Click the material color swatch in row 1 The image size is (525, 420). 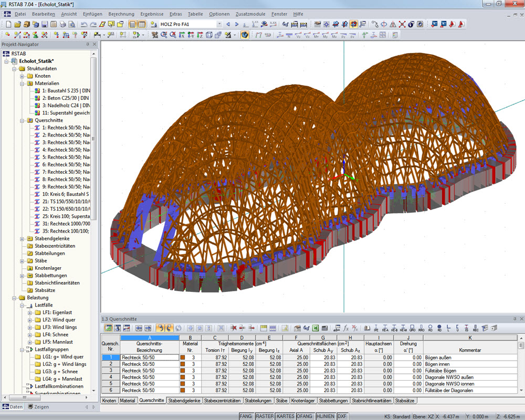(183, 358)
